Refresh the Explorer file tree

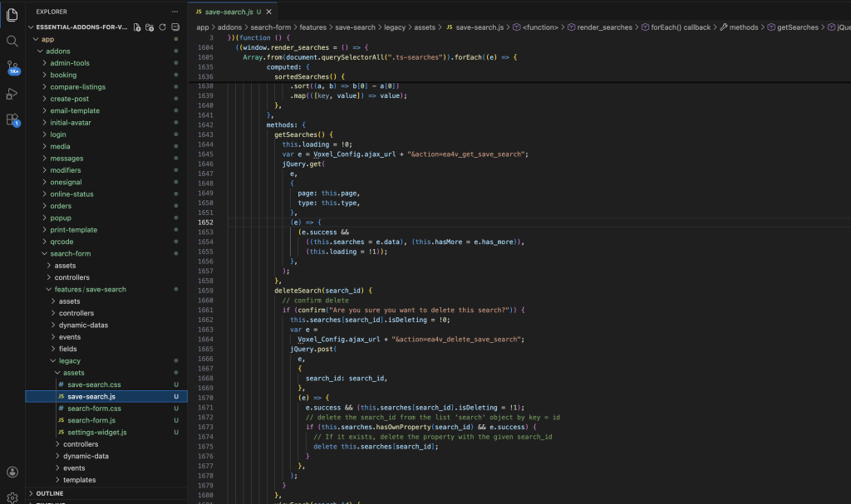[x=163, y=27]
